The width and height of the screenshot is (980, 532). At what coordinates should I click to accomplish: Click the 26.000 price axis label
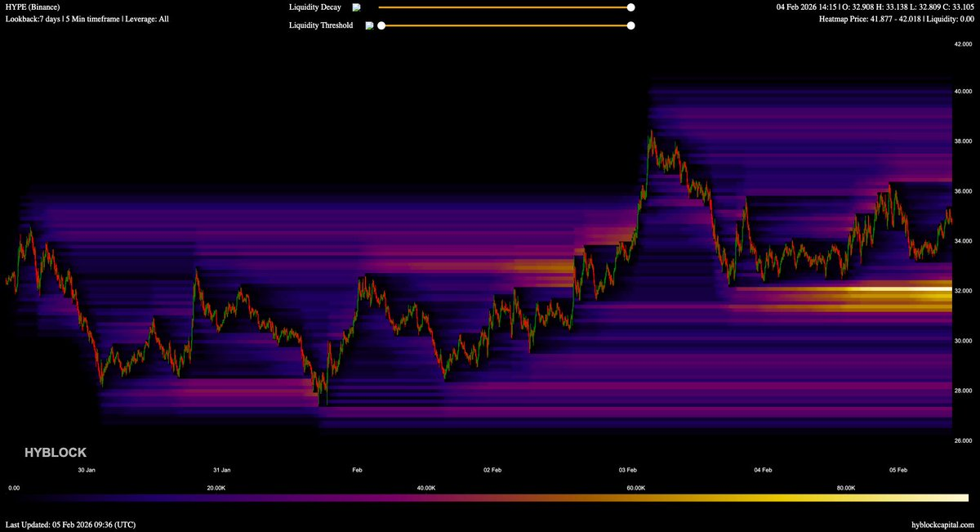click(963, 440)
